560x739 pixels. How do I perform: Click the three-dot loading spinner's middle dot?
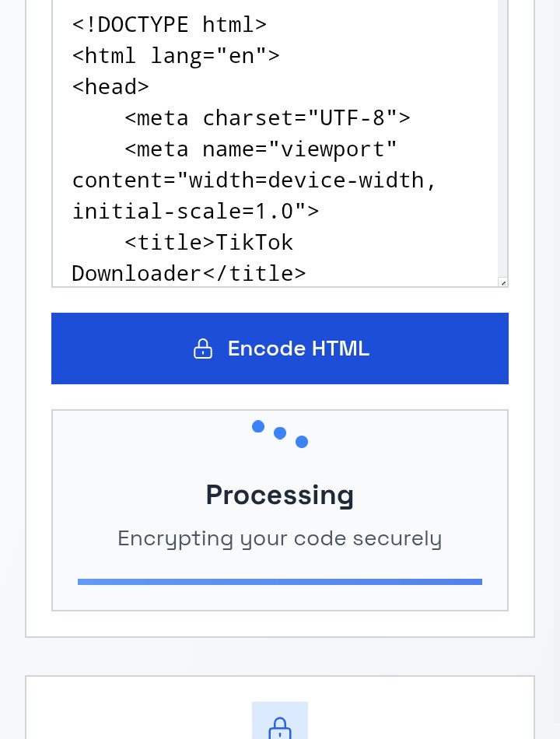(280, 433)
